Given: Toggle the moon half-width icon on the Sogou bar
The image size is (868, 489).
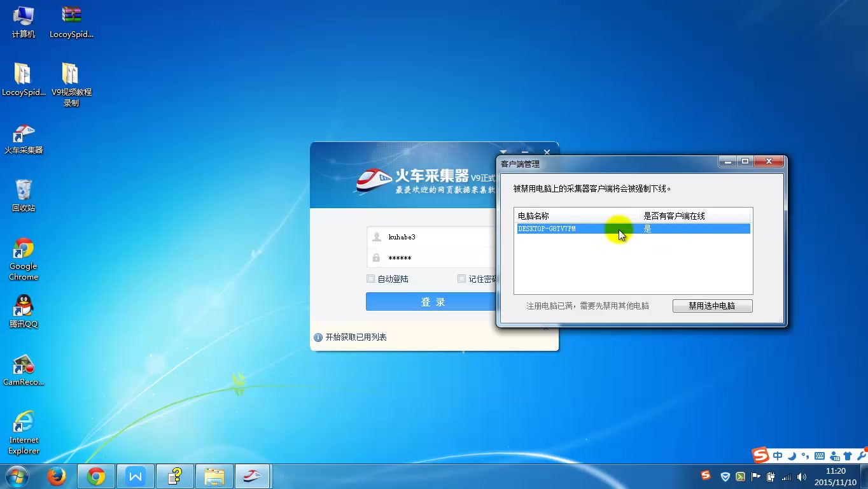Looking at the screenshot, I should tap(792, 456).
